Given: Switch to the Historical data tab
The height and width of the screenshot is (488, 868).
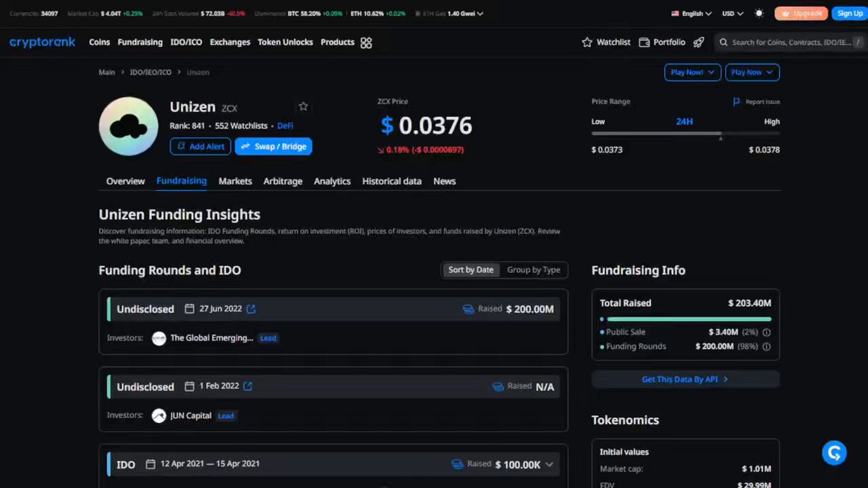Looking at the screenshot, I should click(x=392, y=181).
